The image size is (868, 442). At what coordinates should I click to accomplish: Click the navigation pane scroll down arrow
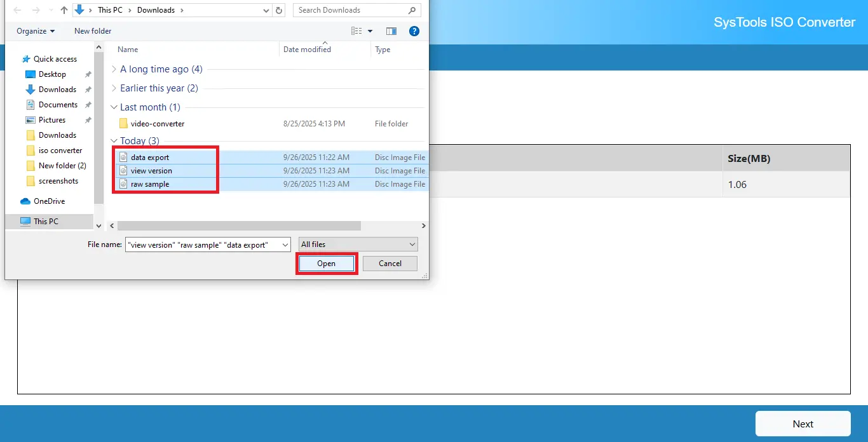coord(98,225)
